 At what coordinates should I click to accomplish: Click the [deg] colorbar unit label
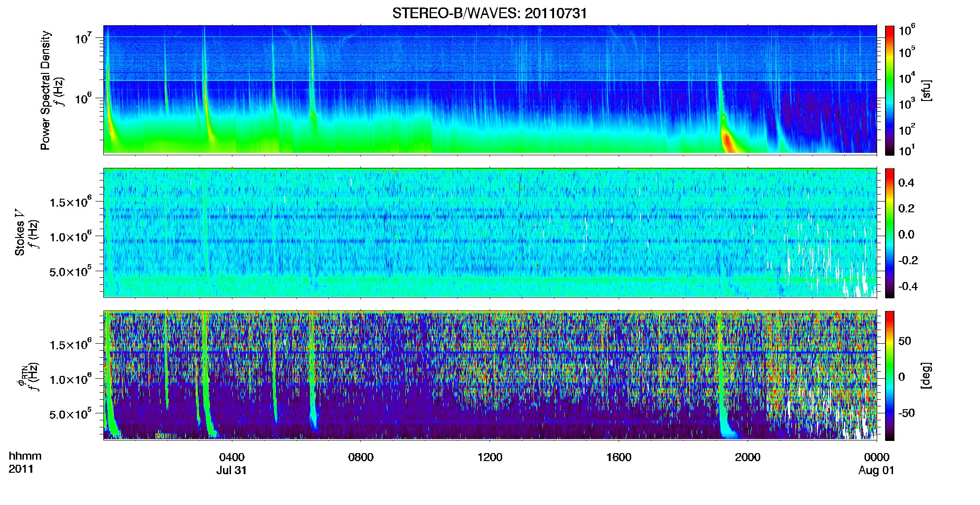point(926,375)
